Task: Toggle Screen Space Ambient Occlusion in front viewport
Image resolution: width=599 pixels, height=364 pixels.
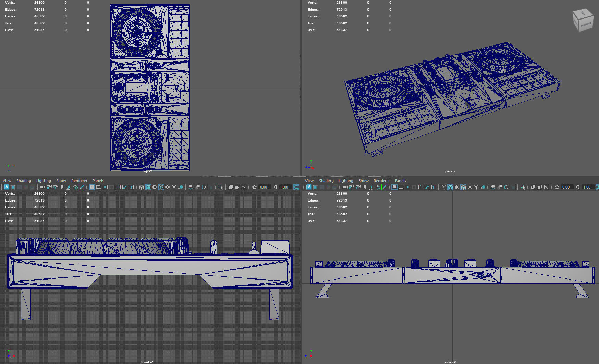Action: click(191, 187)
